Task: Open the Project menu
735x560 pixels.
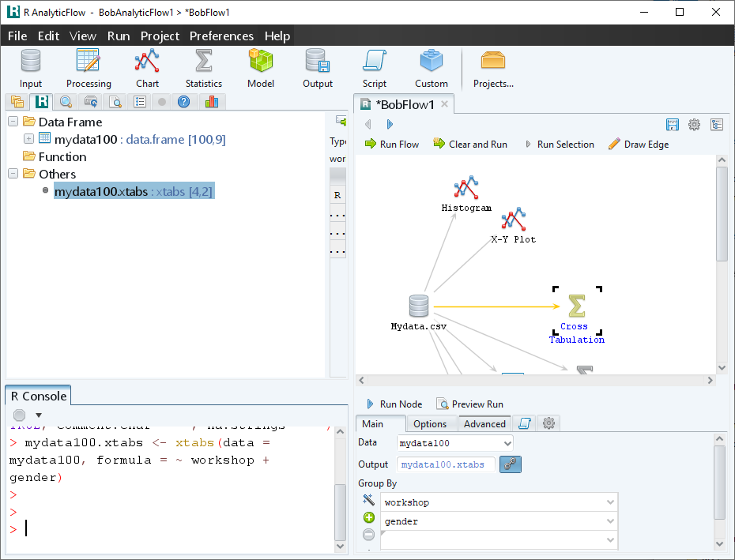Action: pyautogui.click(x=160, y=36)
